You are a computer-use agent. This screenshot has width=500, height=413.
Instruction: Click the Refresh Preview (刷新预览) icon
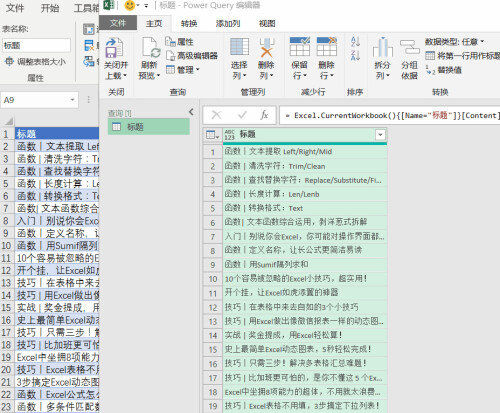tap(151, 47)
